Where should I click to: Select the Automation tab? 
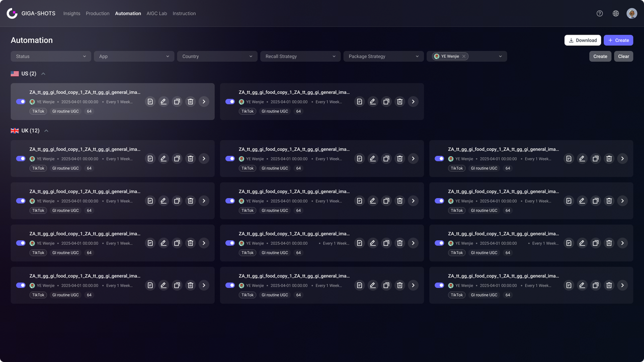coord(128,14)
